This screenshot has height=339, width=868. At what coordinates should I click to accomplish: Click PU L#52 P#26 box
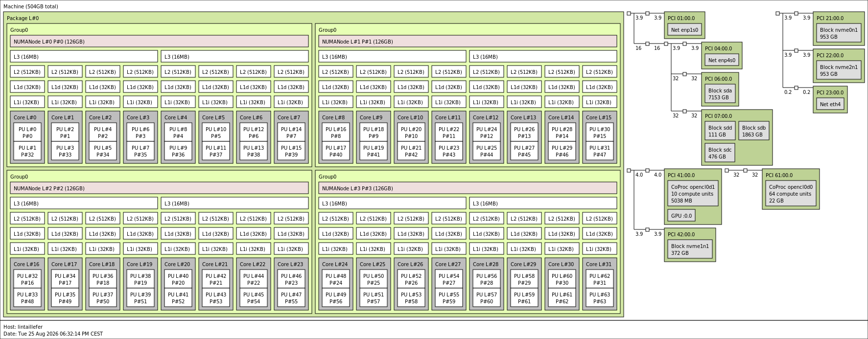pyautogui.click(x=411, y=279)
